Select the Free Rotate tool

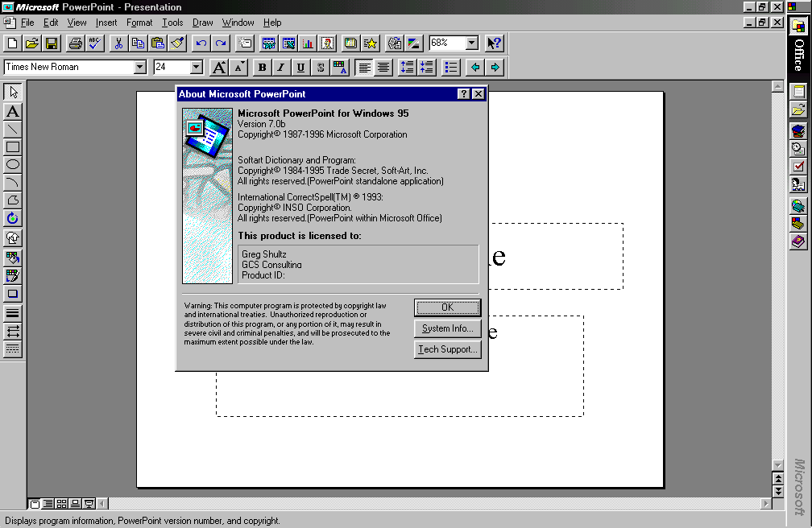13,218
